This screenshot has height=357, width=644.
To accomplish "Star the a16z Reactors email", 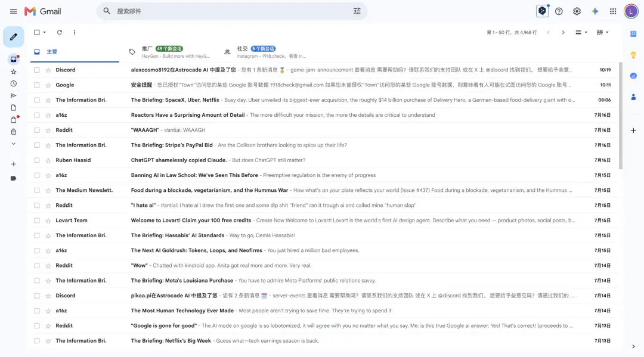I will point(48,115).
